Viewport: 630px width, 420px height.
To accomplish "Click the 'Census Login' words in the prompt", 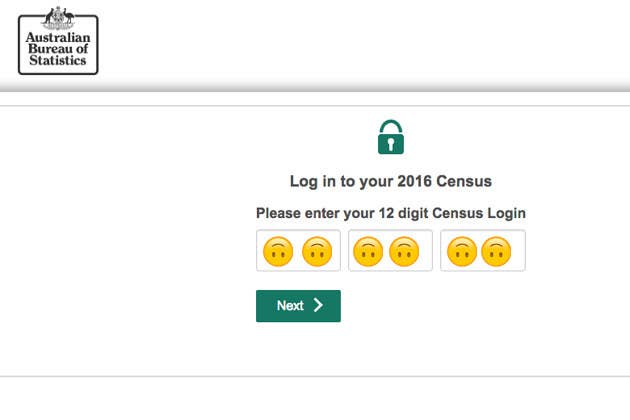I will coord(479,213).
